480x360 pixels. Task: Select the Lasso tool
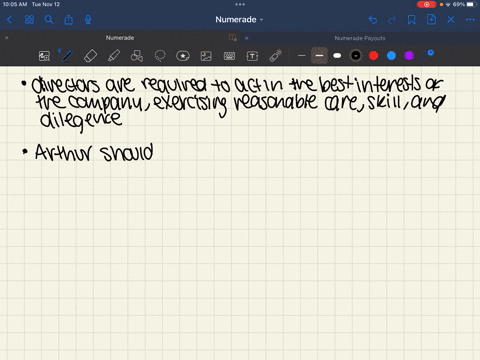tap(160, 56)
